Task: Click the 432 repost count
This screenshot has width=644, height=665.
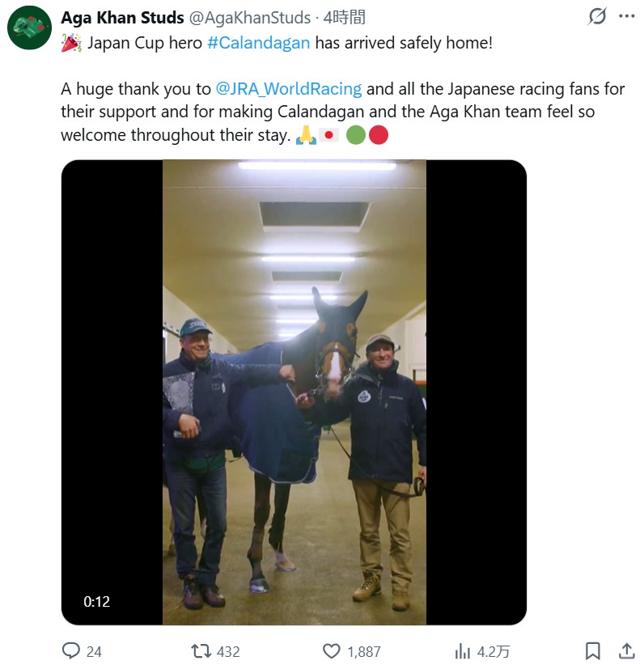Action: (228, 651)
